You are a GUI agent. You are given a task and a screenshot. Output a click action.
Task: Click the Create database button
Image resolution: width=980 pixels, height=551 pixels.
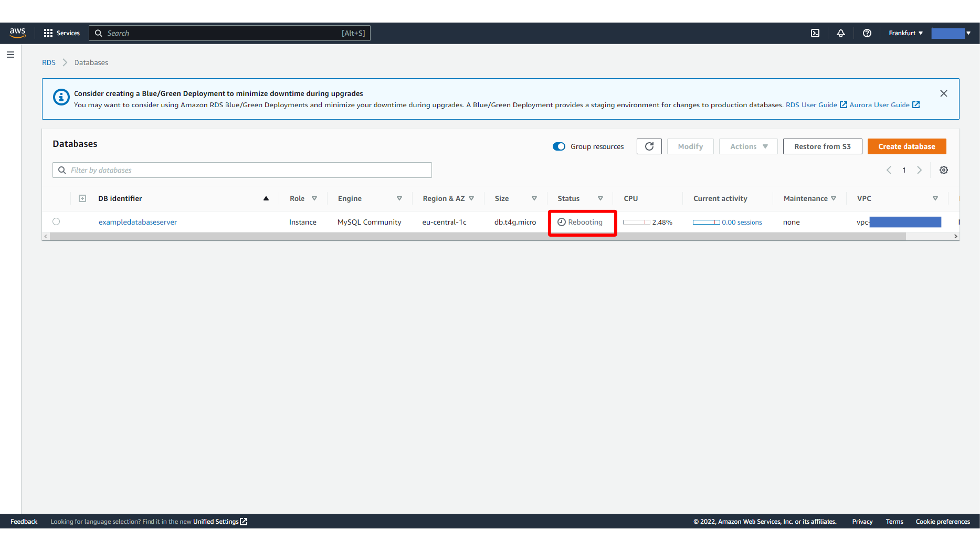point(907,146)
